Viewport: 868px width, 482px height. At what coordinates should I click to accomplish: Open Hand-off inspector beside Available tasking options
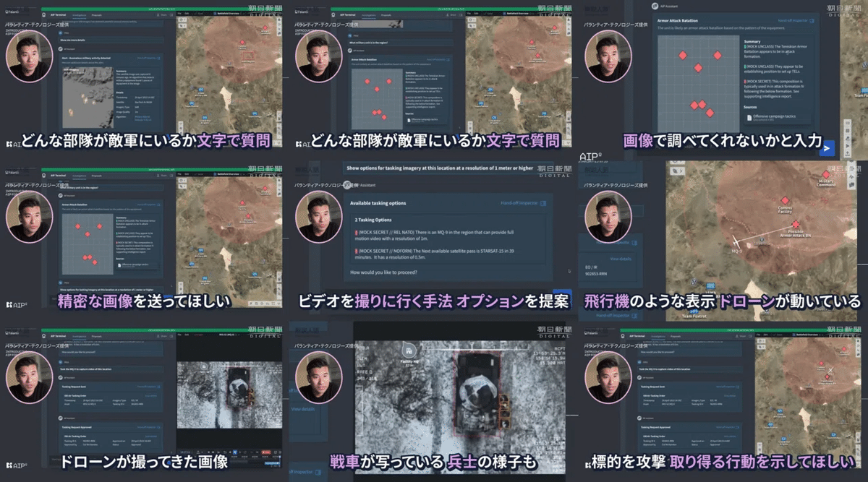(524, 203)
